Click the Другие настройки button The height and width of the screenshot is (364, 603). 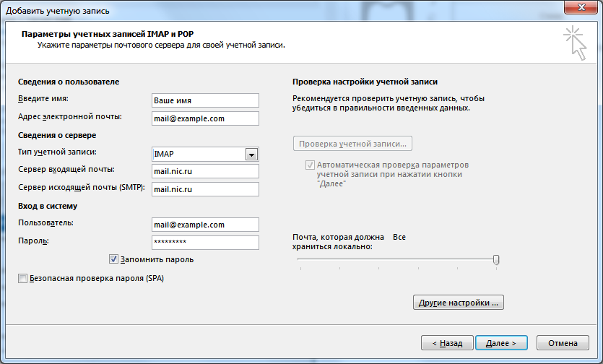point(457,303)
